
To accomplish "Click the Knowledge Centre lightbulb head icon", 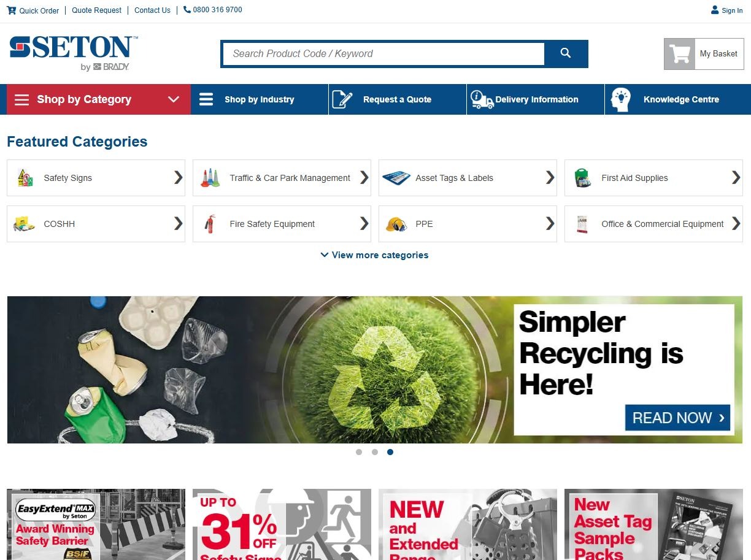I will pyautogui.click(x=620, y=99).
